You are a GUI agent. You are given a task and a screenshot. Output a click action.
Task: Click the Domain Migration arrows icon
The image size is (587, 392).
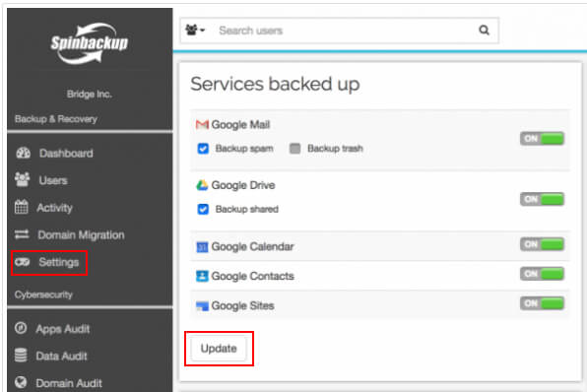click(x=22, y=234)
